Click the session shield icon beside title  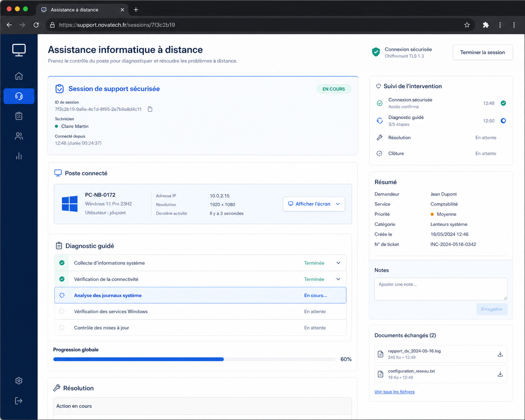click(x=60, y=89)
